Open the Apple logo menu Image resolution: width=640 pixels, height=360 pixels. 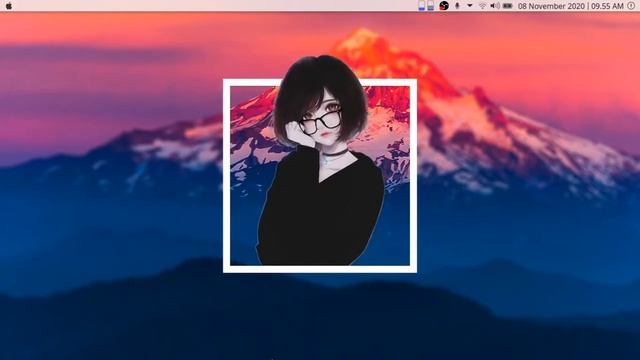(9, 6)
